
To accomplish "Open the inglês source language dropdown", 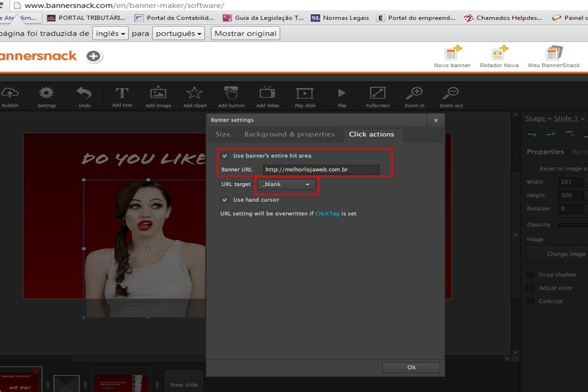I will coord(110,33).
